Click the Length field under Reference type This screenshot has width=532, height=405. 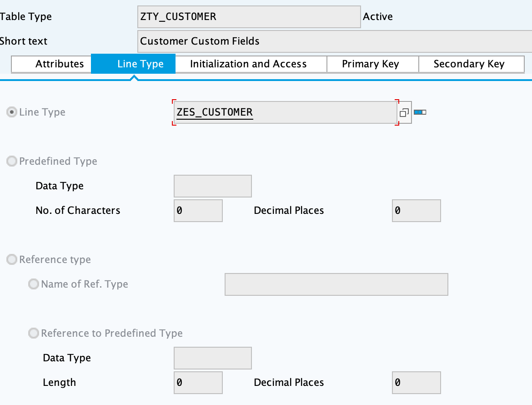198,383
